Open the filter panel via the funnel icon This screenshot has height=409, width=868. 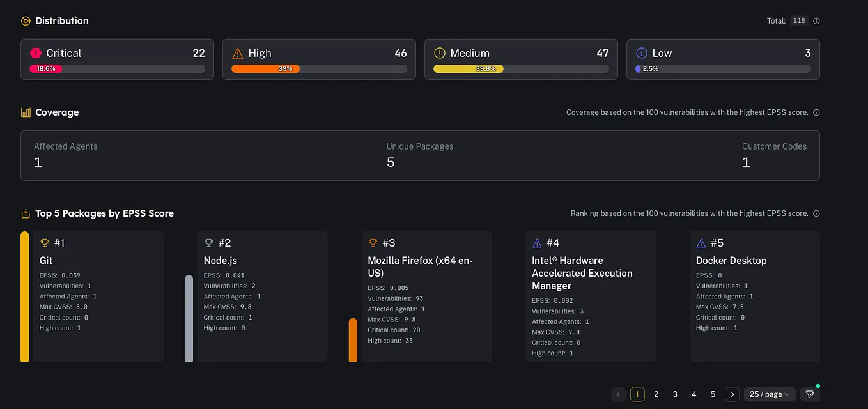[810, 394]
